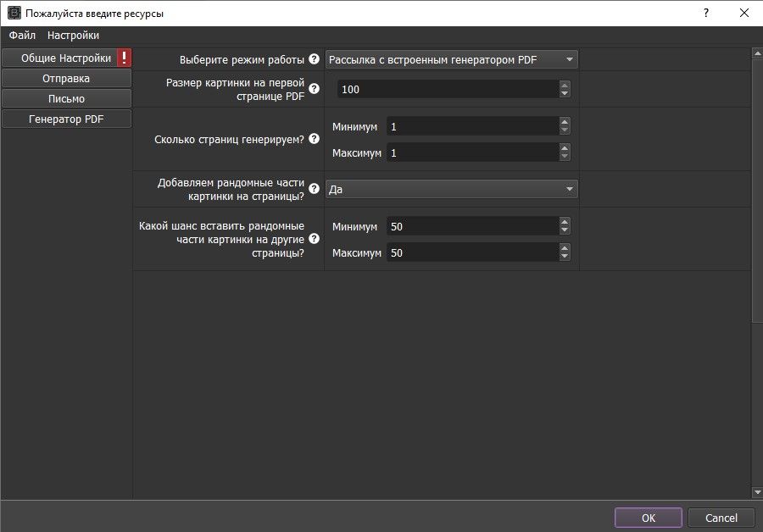Open the 'Настройки' menu

coord(73,36)
